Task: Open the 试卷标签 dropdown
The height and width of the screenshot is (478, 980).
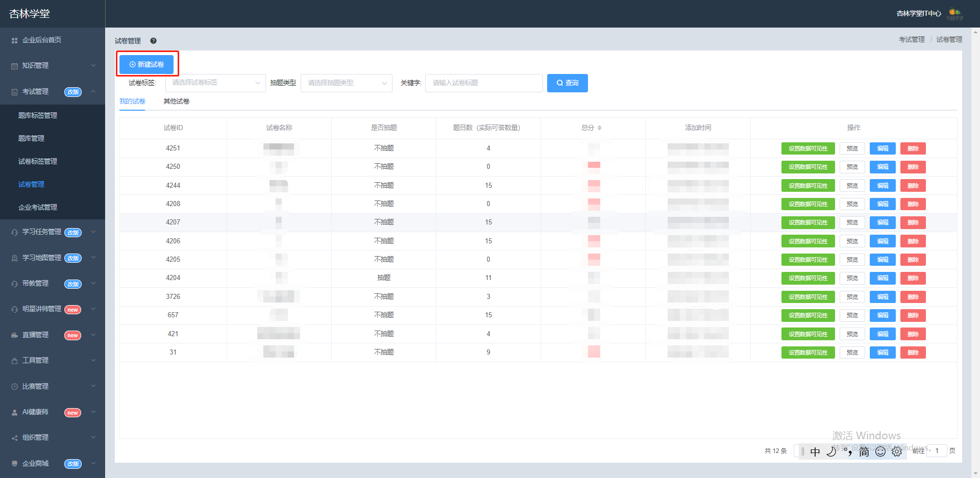Action: (x=215, y=83)
